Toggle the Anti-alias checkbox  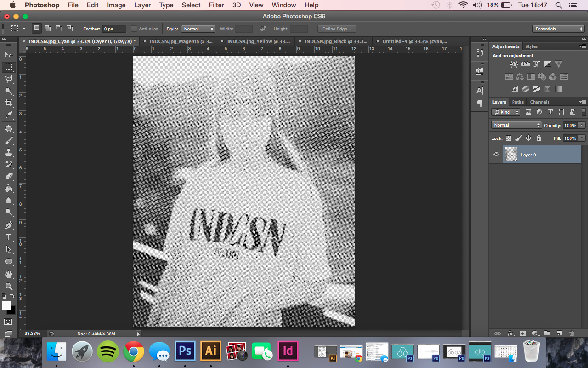[x=134, y=29]
